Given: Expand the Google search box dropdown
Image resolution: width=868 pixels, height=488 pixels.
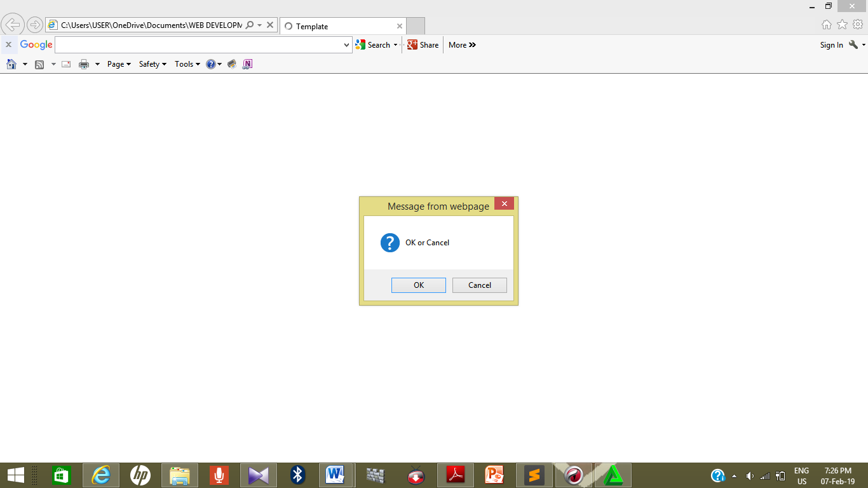Looking at the screenshot, I should coord(346,44).
